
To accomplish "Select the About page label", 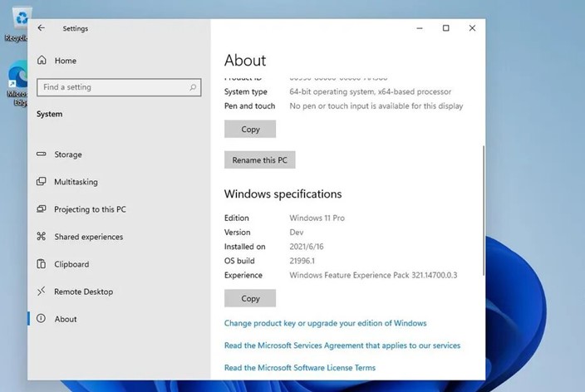I will point(66,319).
